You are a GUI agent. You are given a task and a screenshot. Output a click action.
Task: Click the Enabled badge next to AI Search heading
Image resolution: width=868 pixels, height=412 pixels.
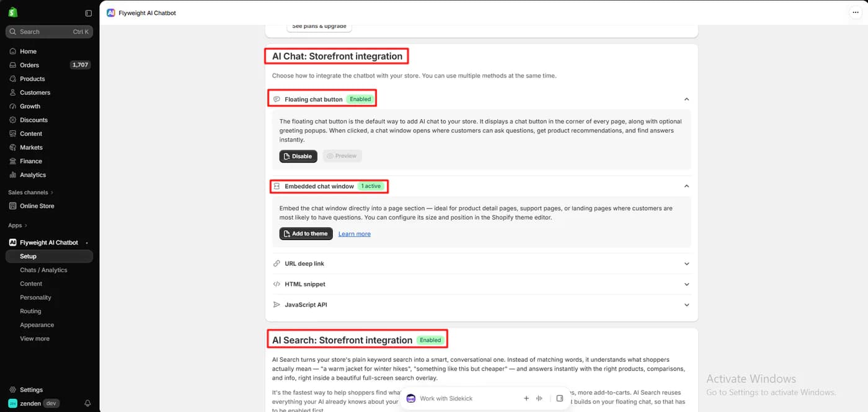tap(430, 340)
